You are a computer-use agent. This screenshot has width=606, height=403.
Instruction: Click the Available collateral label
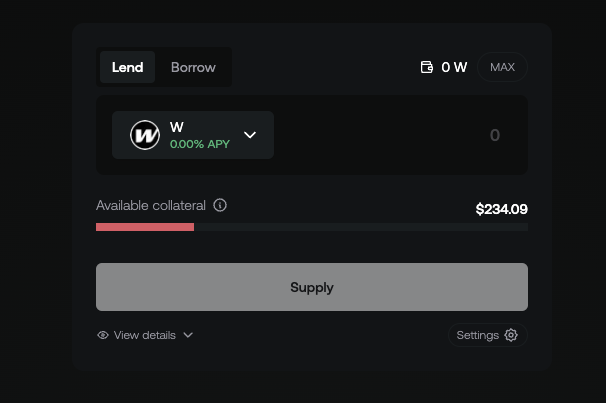coord(151,205)
